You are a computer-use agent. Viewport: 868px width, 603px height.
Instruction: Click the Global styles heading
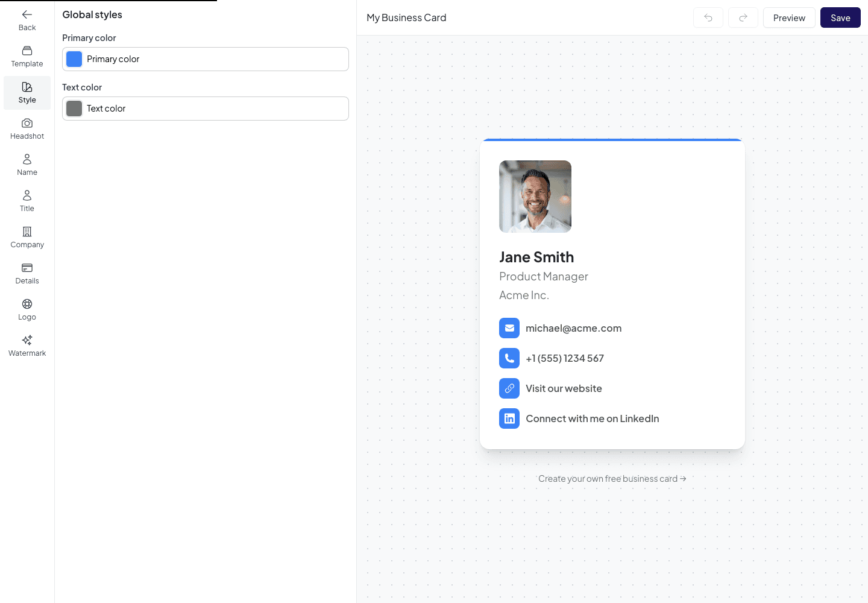tap(92, 14)
